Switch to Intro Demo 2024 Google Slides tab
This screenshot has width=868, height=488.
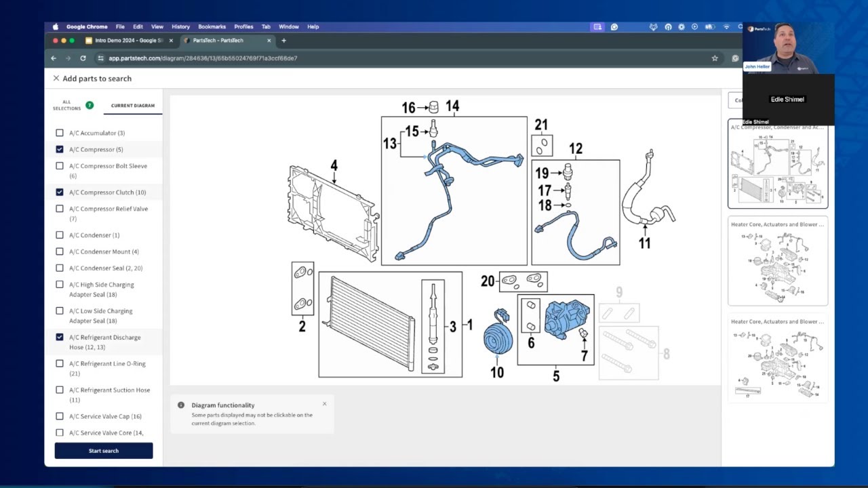129,41
